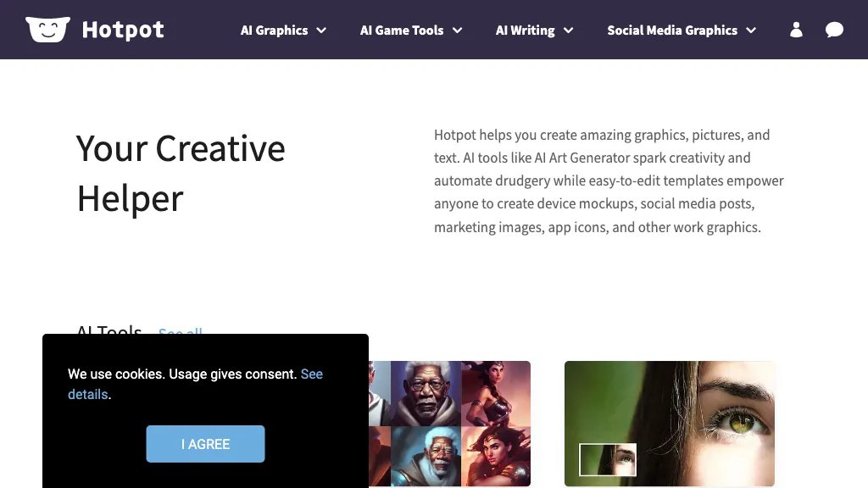Click the Hotpot description paragraph text
868x488 pixels.
[609, 180]
